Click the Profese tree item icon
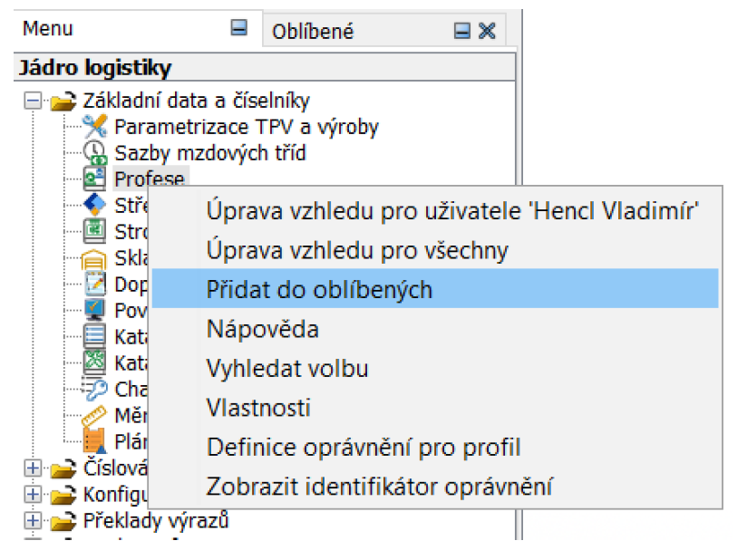 tap(95, 179)
